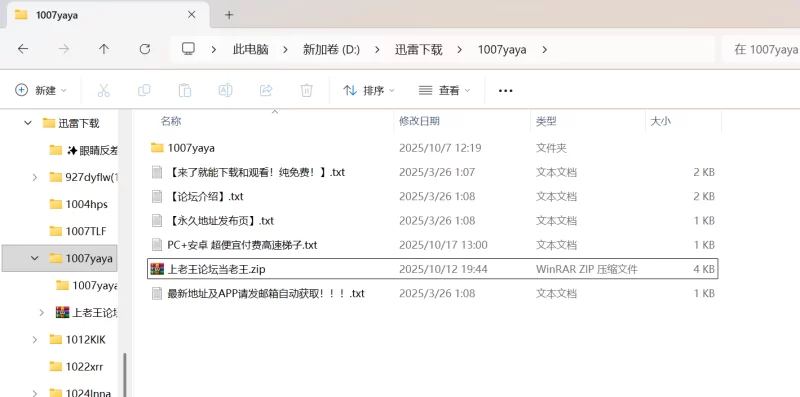The height and width of the screenshot is (397, 800).
Task: Select the 1007yaya folder in file list
Action: point(433,148)
